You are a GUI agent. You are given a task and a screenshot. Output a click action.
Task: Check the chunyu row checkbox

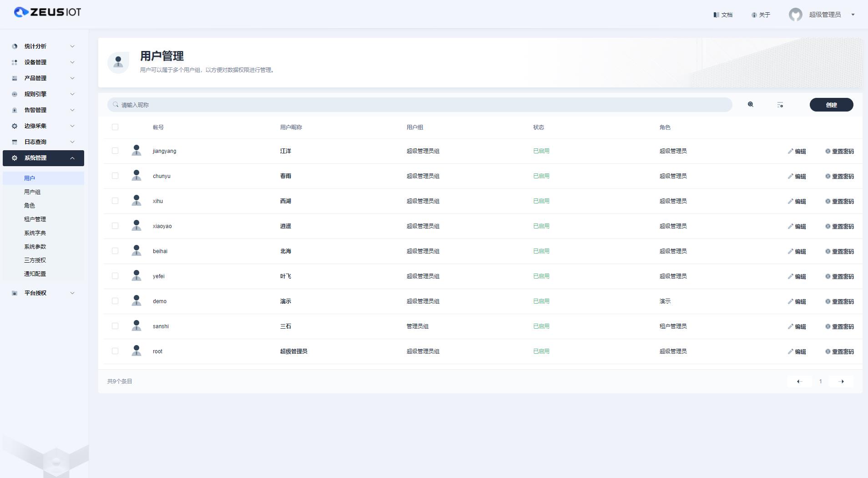pyautogui.click(x=115, y=176)
